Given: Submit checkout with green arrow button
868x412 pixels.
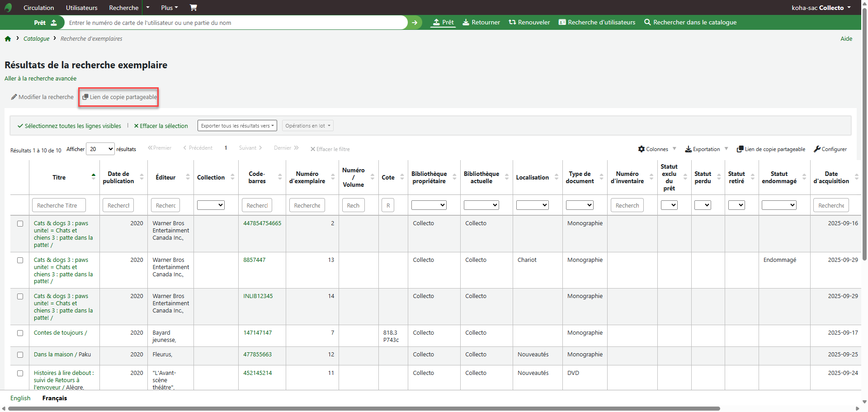Looking at the screenshot, I should tap(414, 23).
